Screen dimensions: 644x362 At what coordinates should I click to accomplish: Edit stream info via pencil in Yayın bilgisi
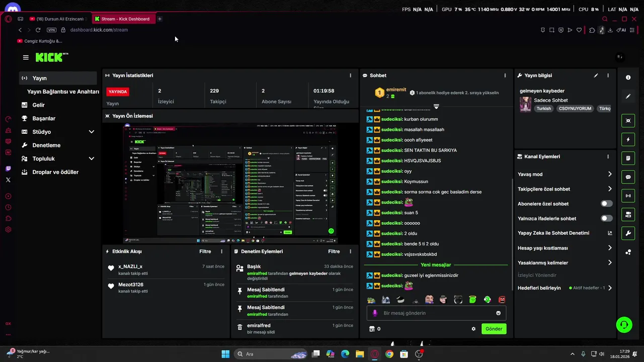[x=596, y=75]
